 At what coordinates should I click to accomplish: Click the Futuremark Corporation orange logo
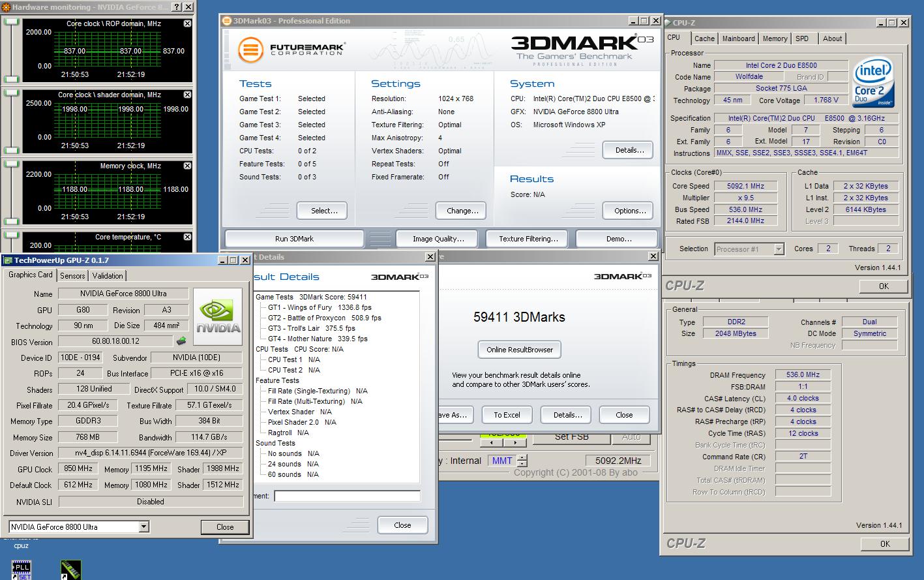[251, 50]
